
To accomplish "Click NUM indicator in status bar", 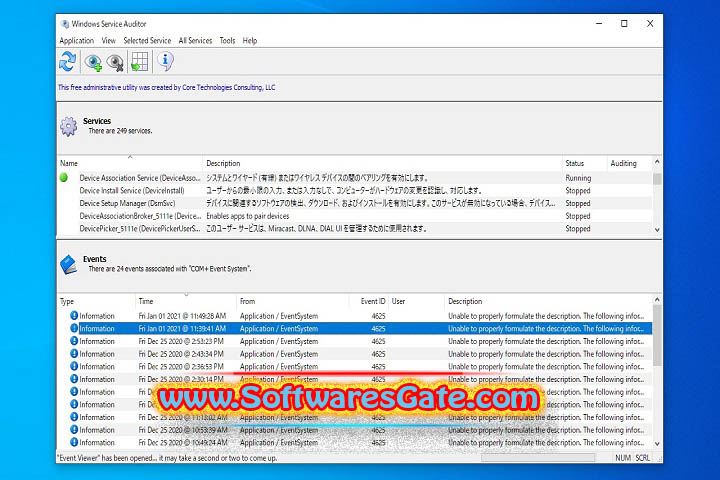I will (623, 457).
